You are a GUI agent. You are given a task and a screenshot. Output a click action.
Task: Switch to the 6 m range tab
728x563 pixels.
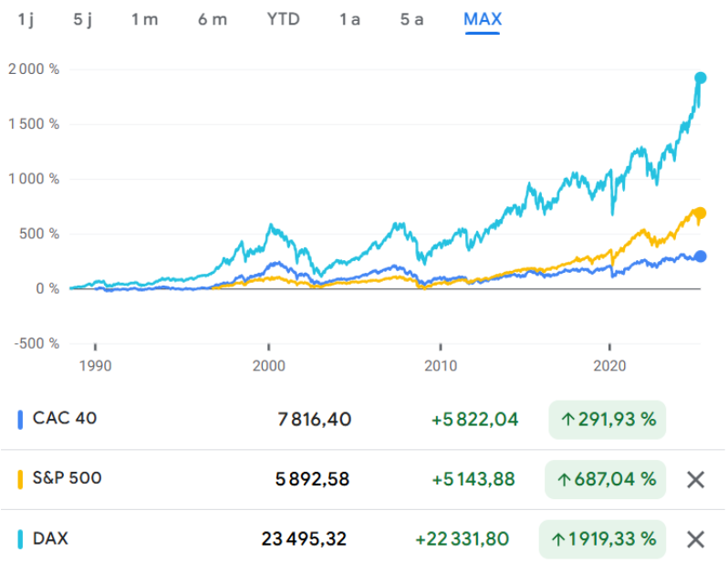[x=213, y=19]
